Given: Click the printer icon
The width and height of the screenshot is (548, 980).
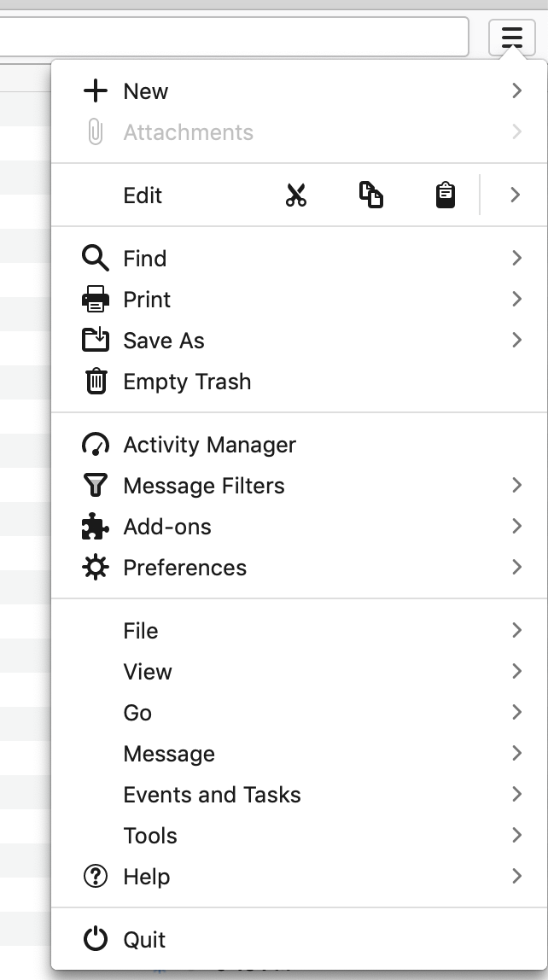Looking at the screenshot, I should (96, 300).
